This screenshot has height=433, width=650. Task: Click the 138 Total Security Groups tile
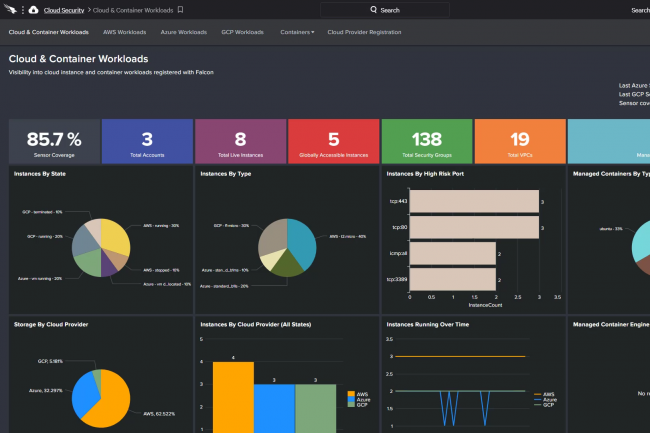click(x=427, y=141)
